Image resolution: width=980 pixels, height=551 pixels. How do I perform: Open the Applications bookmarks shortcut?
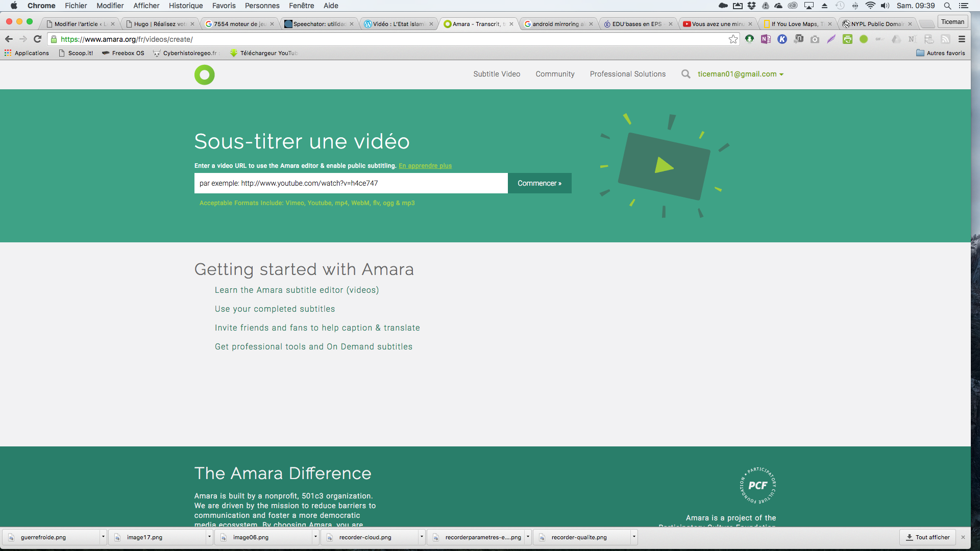point(27,53)
